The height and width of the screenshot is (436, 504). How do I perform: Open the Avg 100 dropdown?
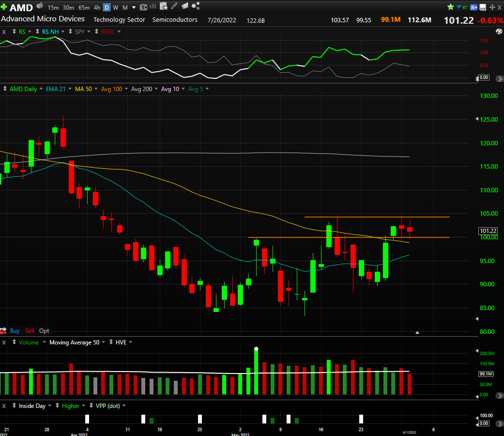(x=126, y=89)
